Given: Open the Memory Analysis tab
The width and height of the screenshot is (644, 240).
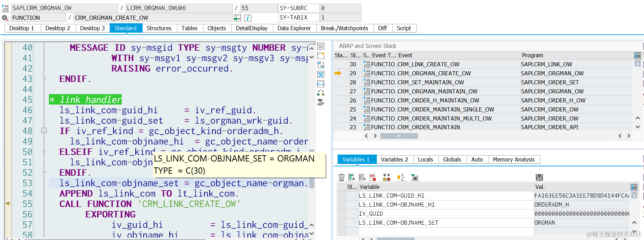Looking at the screenshot, I should 514,159.
